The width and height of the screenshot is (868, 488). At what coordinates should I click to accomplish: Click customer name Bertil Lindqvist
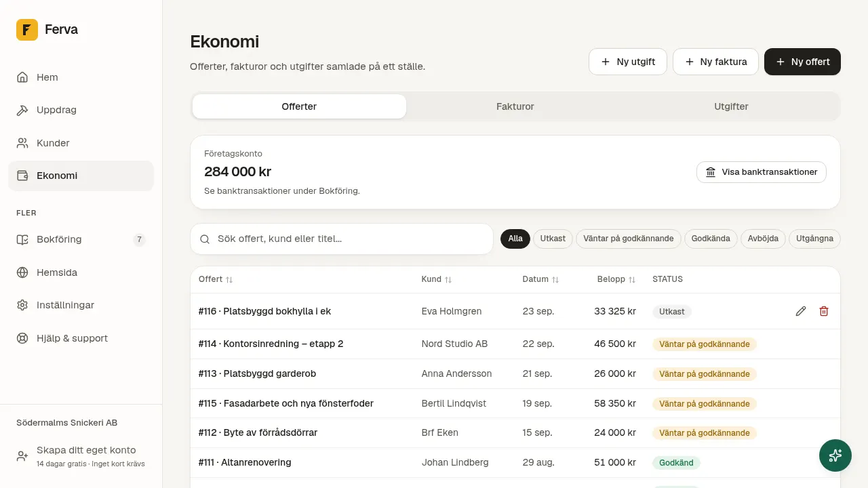click(454, 404)
